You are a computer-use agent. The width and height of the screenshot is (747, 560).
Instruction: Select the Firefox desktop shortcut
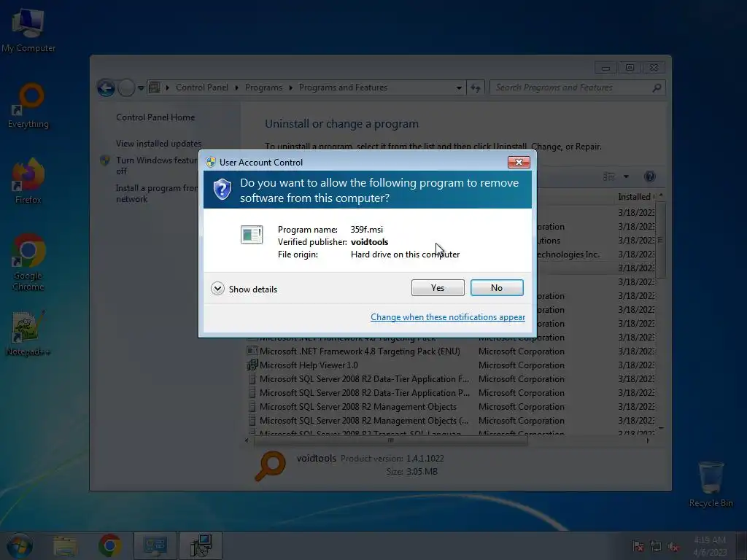(x=28, y=181)
